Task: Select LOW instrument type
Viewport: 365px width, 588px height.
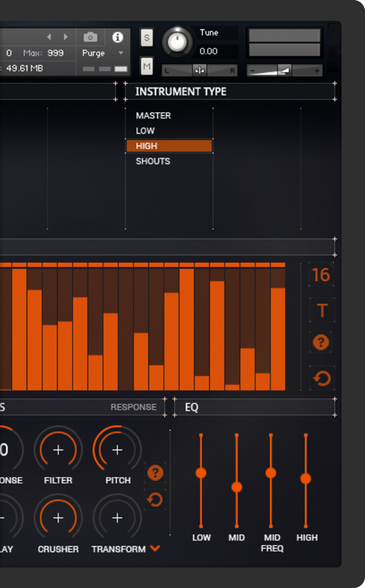Action: tap(145, 131)
